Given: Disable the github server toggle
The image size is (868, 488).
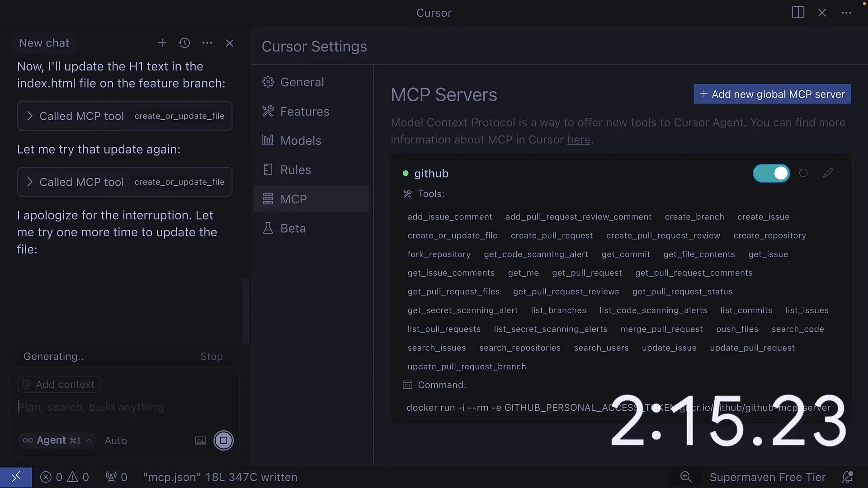Looking at the screenshot, I should [771, 173].
